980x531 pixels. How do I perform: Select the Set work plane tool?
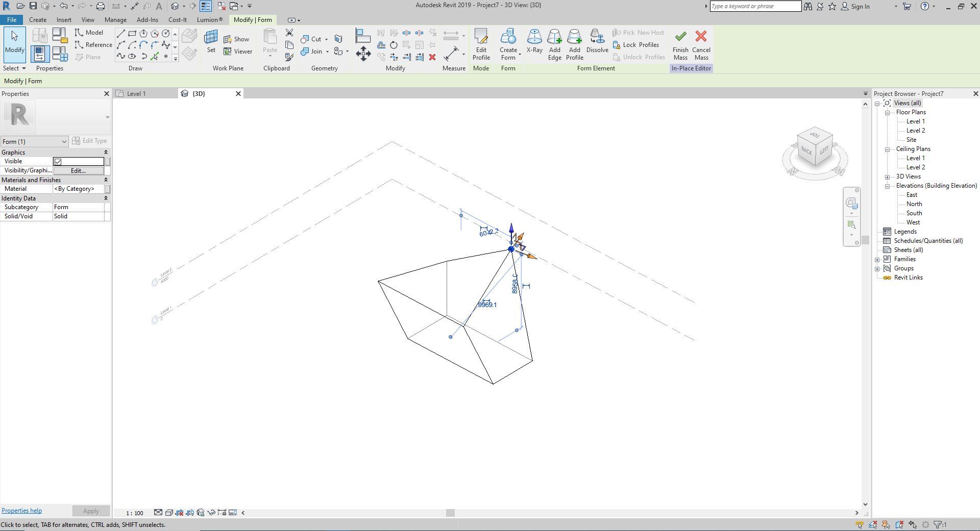tap(211, 41)
